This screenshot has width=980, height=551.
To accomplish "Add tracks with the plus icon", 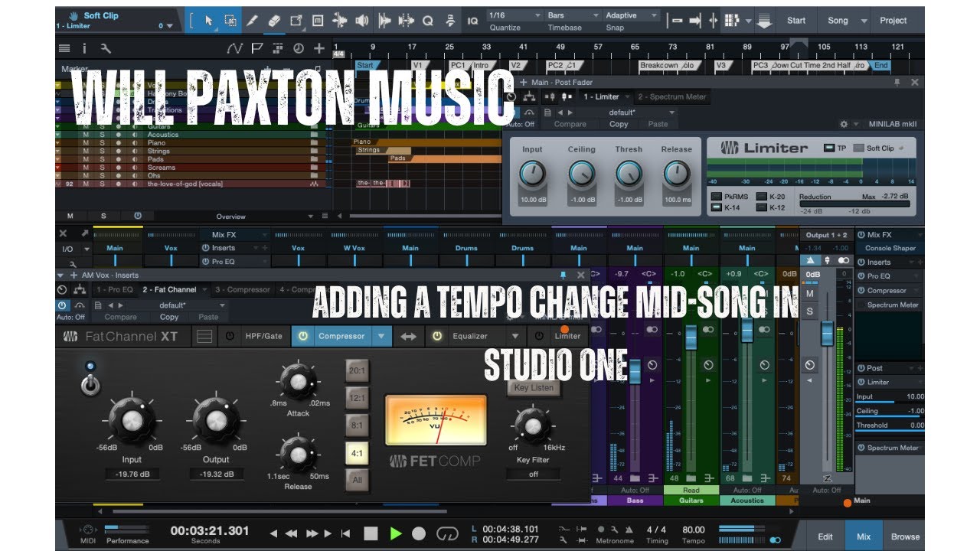I will 319,48.
